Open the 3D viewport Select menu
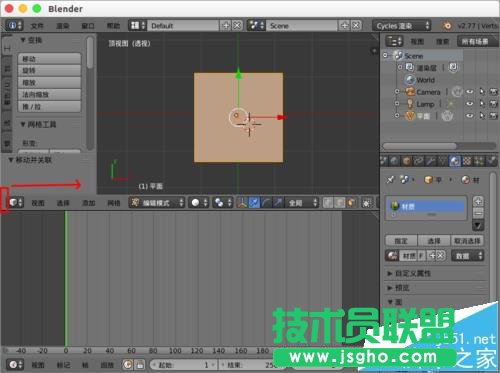Viewport: 500px width, 373px height. pyautogui.click(x=63, y=203)
